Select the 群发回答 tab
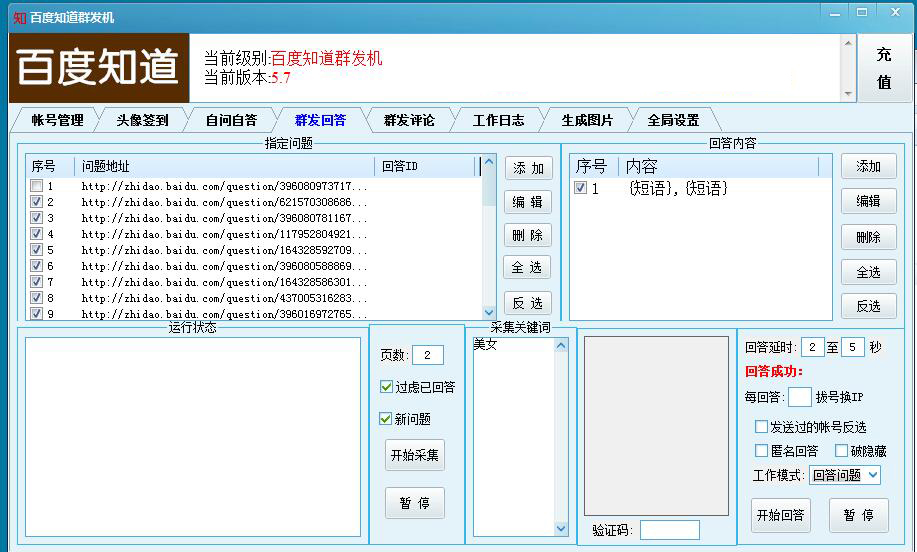Viewport: 917px width, 552px height. (320, 120)
